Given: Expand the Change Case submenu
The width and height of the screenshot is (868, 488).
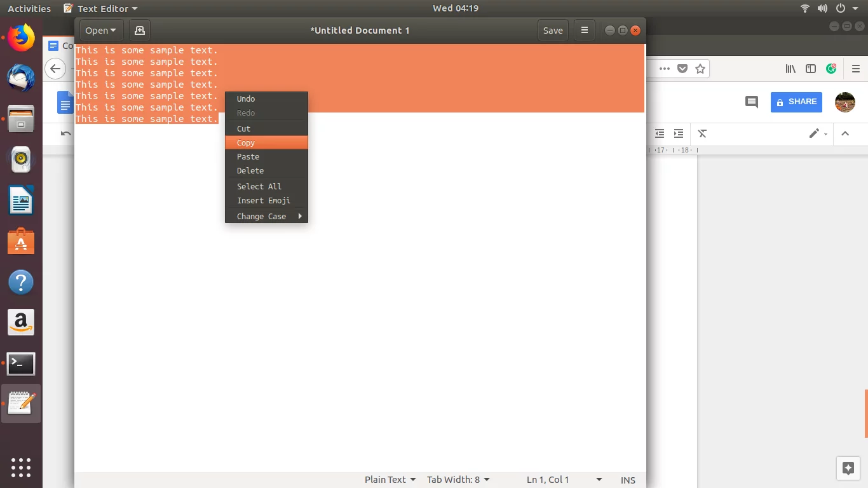Looking at the screenshot, I should pyautogui.click(x=266, y=216).
